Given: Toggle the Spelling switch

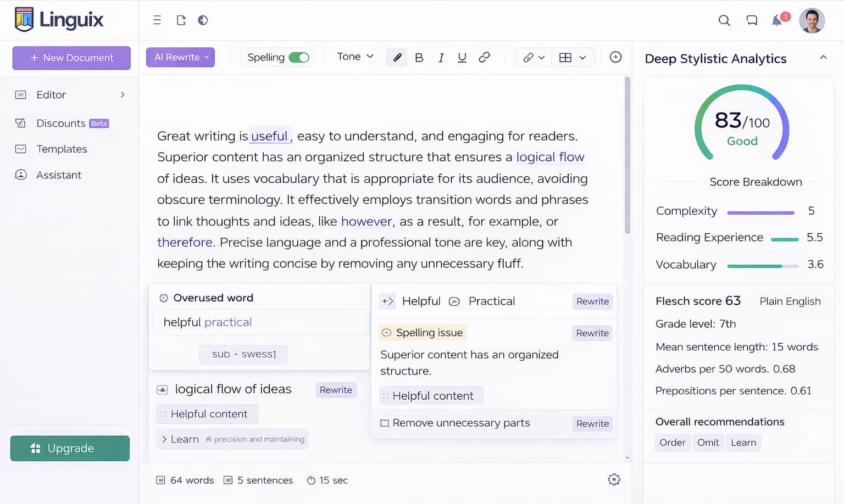Looking at the screenshot, I should [x=299, y=58].
